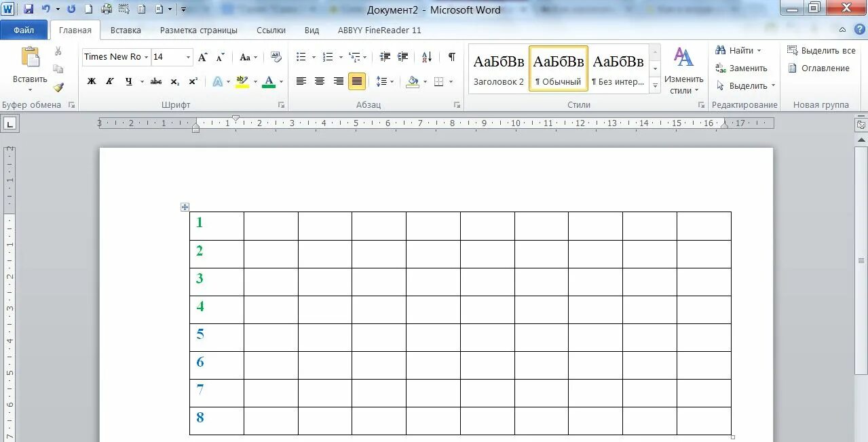Create a new blank document from quick access
The width and height of the screenshot is (868, 442).
[88, 9]
